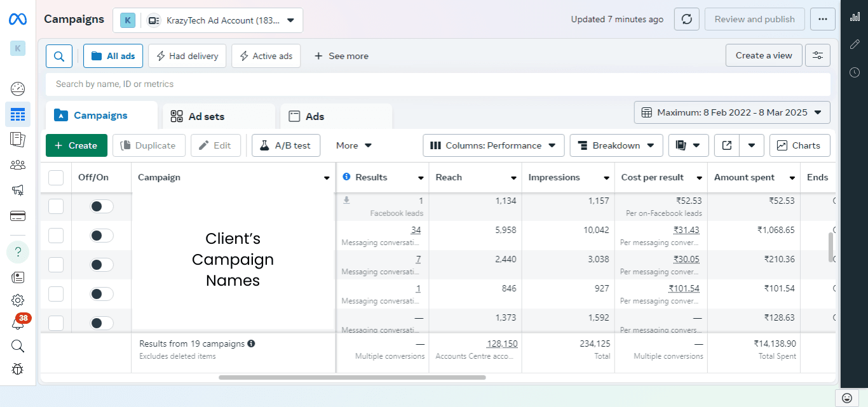Open the notifications bell with 38 badge
868x407 pixels.
[18, 324]
